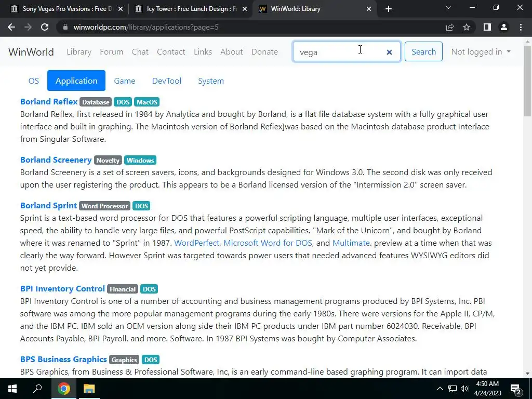Viewport: 532px width, 399px height.
Task: Expand the Not logged in dropdown
Action: (481, 52)
